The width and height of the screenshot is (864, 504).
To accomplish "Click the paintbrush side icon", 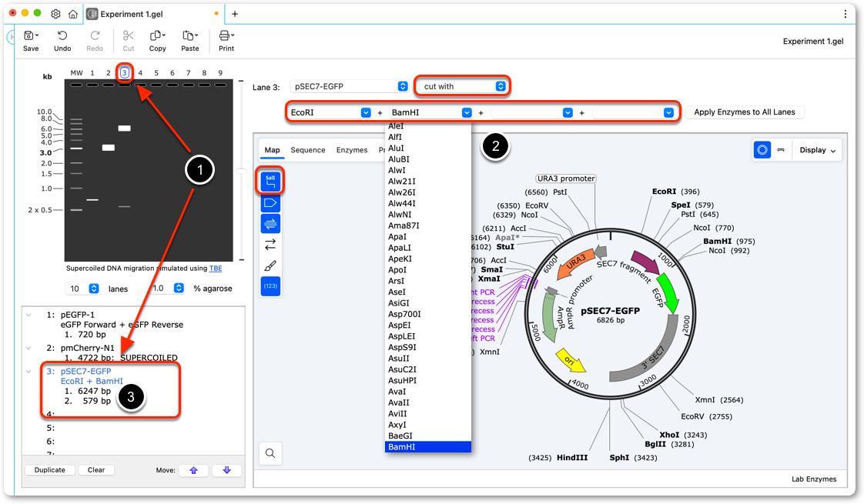I will (270, 266).
